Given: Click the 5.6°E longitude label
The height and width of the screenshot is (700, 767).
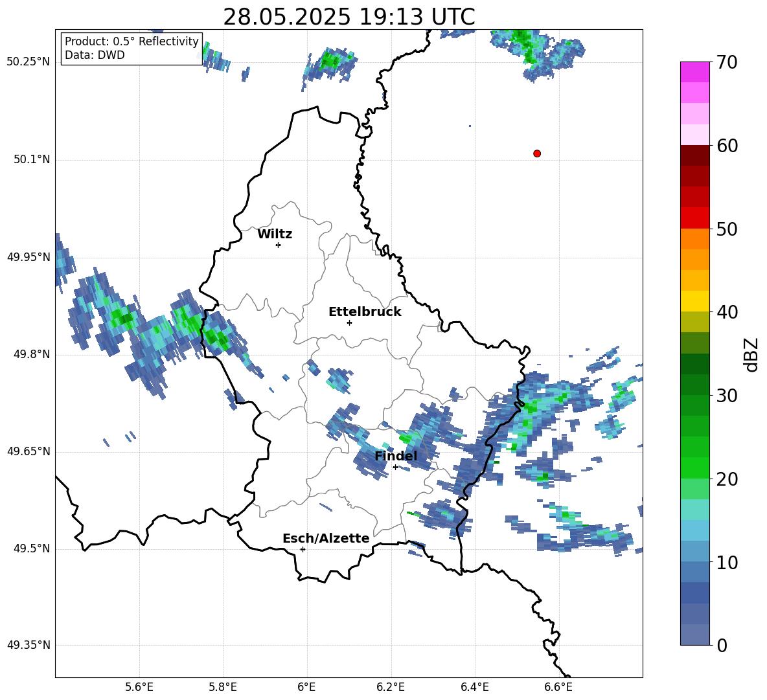Looking at the screenshot, I should pos(139,687).
